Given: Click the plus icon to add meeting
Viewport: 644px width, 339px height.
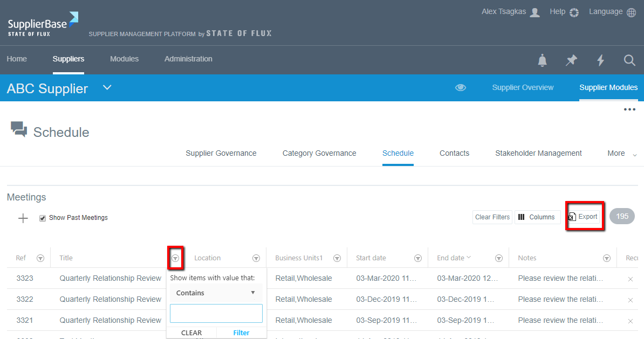Looking at the screenshot, I should 23,218.
